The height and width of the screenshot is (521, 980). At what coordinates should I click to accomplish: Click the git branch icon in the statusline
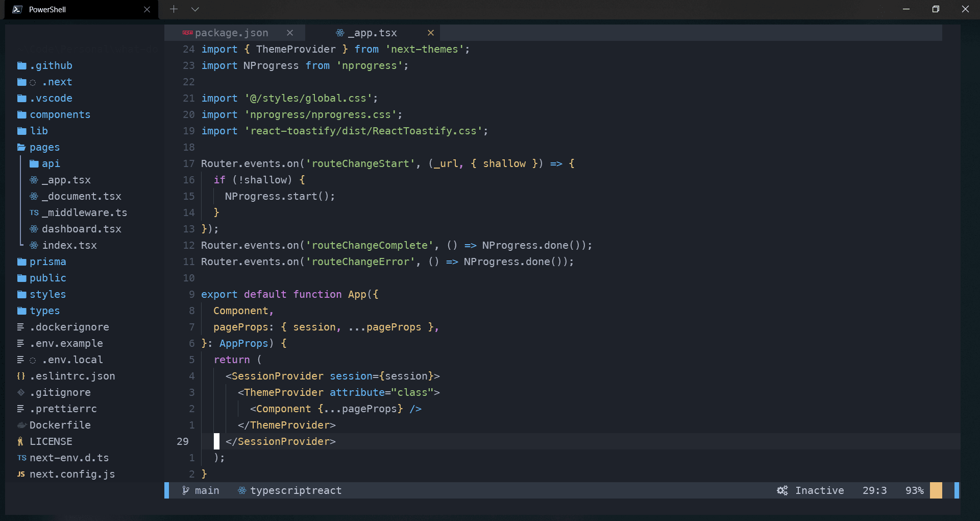coord(185,490)
